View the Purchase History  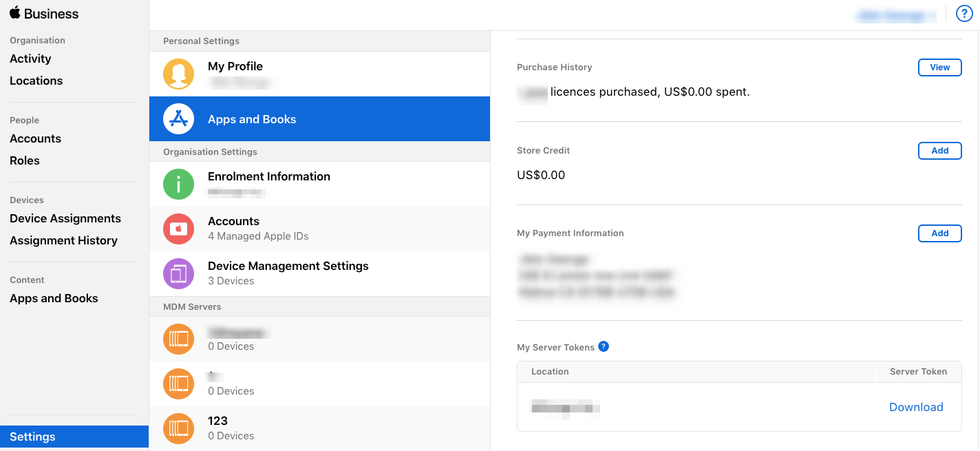[939, 67]
